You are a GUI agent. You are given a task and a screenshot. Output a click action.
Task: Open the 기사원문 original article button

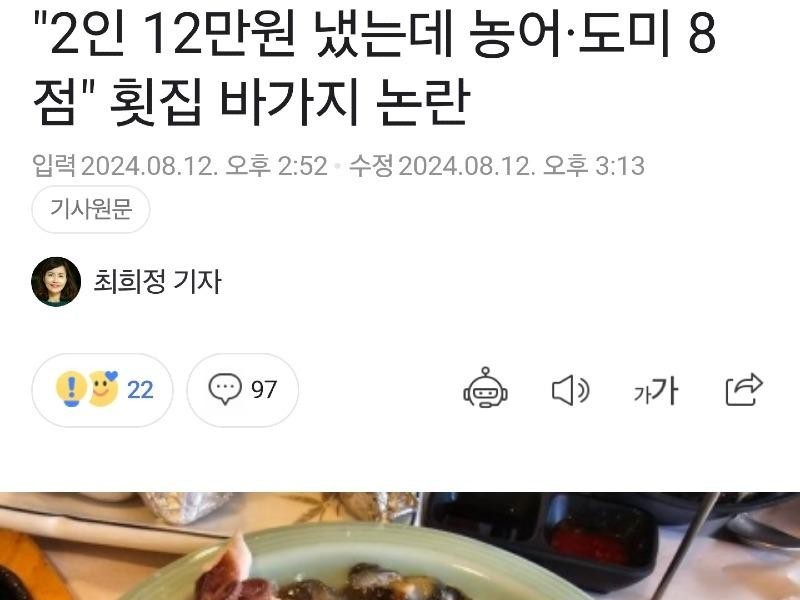pyautogui.click(x=91, y=209)
